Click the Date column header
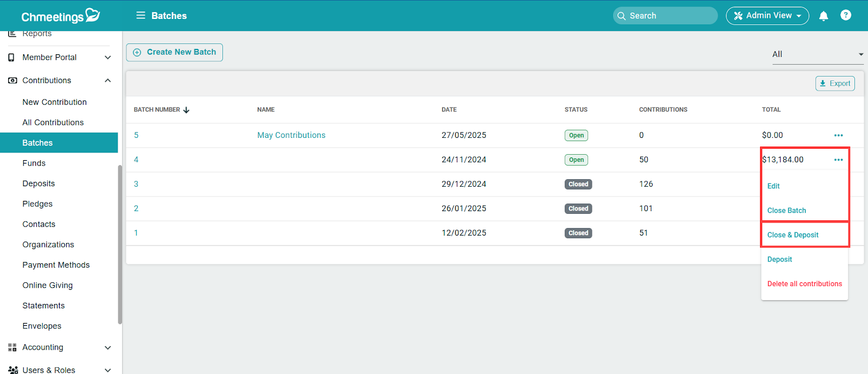 (449, 110)
